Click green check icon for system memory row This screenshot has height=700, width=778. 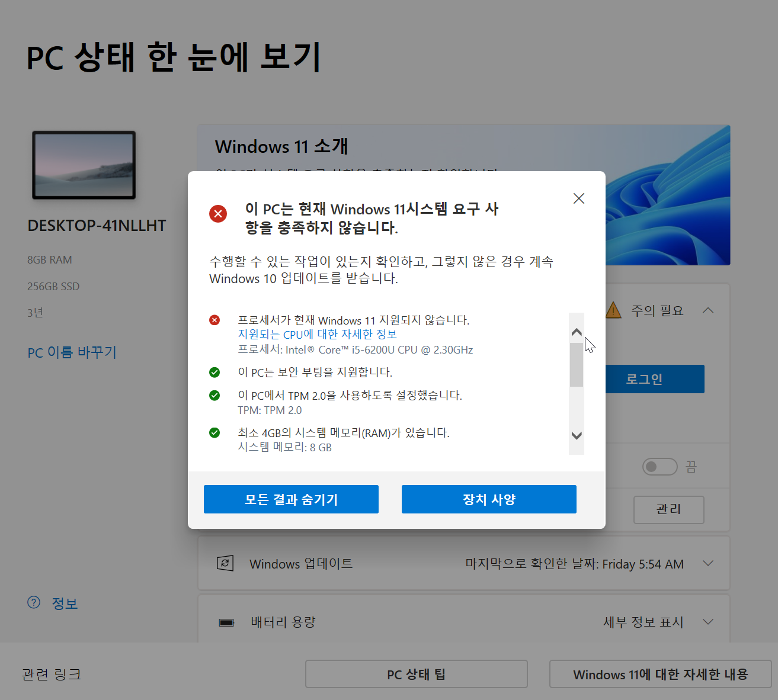point(214,432)
